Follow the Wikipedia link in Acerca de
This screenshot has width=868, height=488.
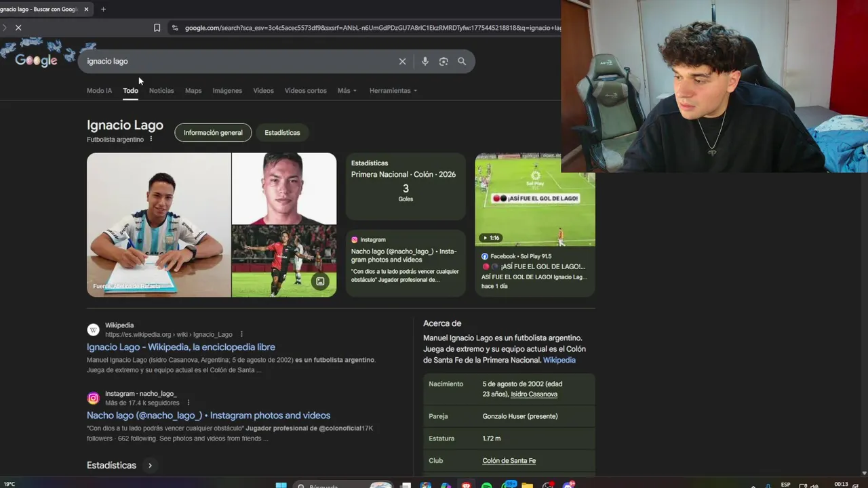tap(559, 360)
